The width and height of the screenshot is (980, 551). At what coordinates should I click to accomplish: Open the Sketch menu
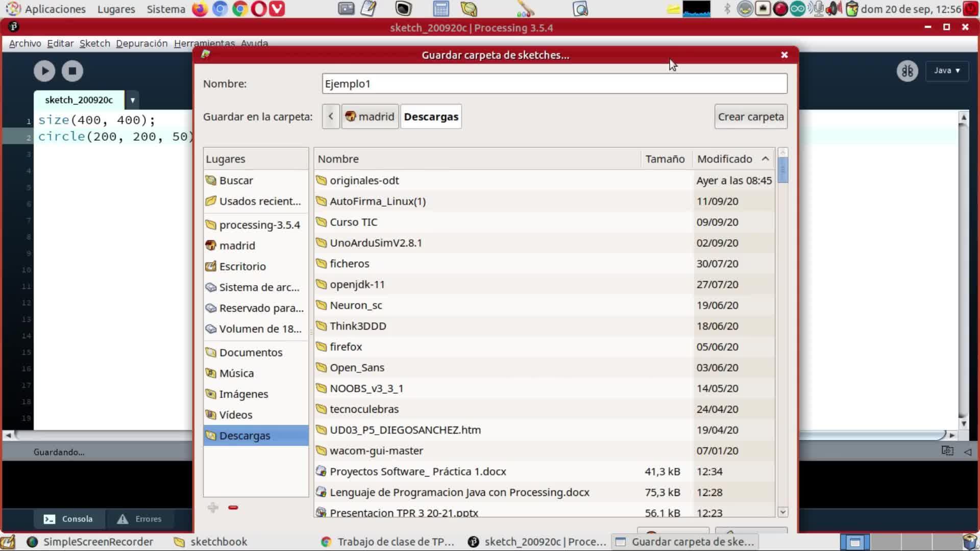(94, 43)
